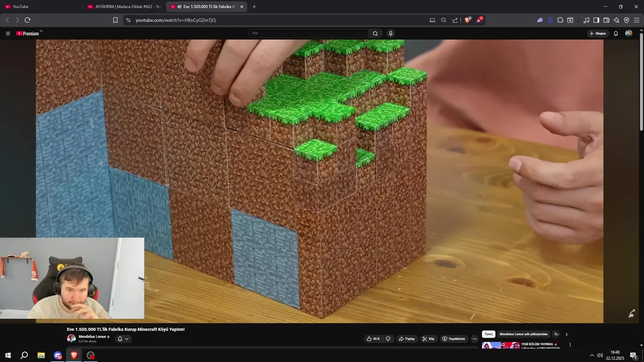Screen dimensions: 644x362
Task: Open YouTube notifications bell
Action: point(615,34)
